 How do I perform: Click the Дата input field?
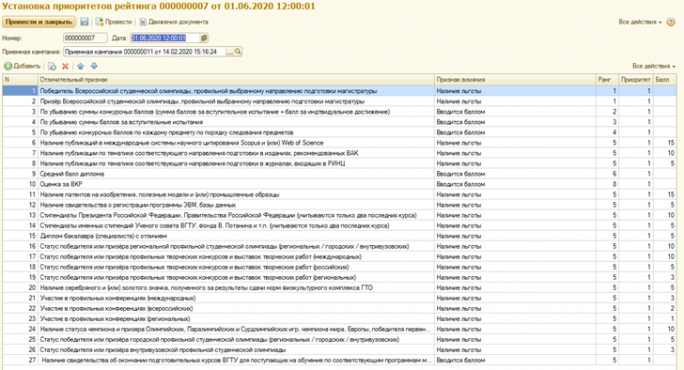165,38
